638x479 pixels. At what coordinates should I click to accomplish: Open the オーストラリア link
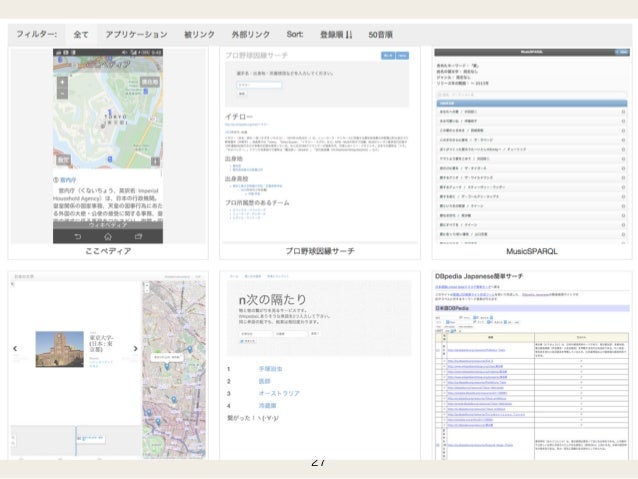(x=278, y=393)
